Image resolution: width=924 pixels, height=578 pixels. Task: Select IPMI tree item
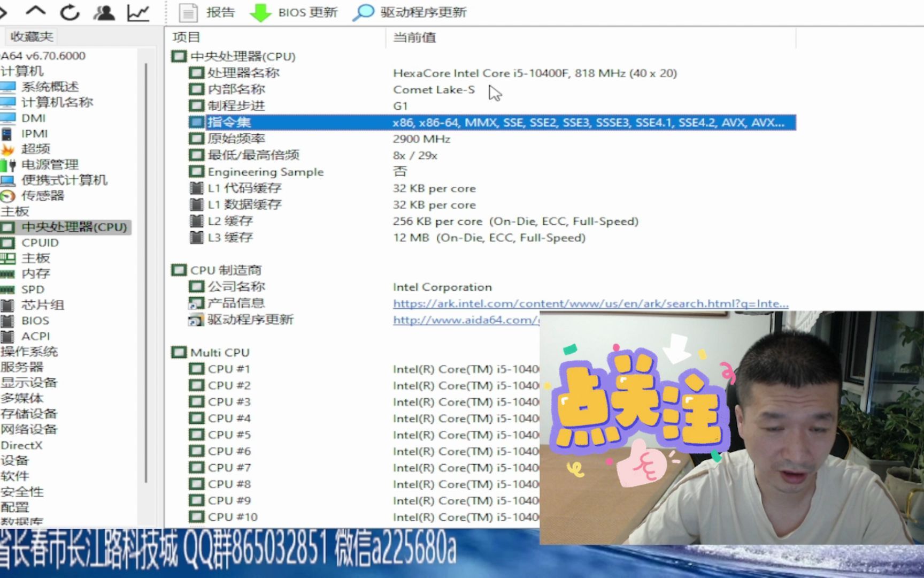click(34, 133)
